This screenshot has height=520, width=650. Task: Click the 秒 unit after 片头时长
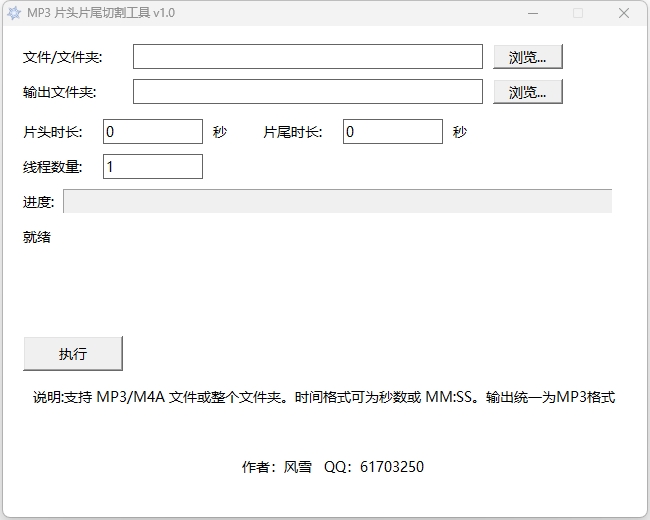[x=220, y=132]
